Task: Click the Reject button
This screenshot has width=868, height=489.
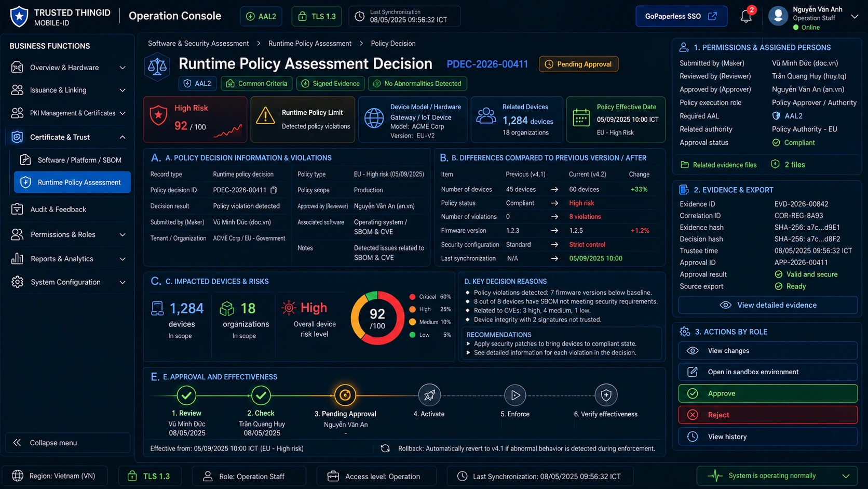Action: (768, 415)
